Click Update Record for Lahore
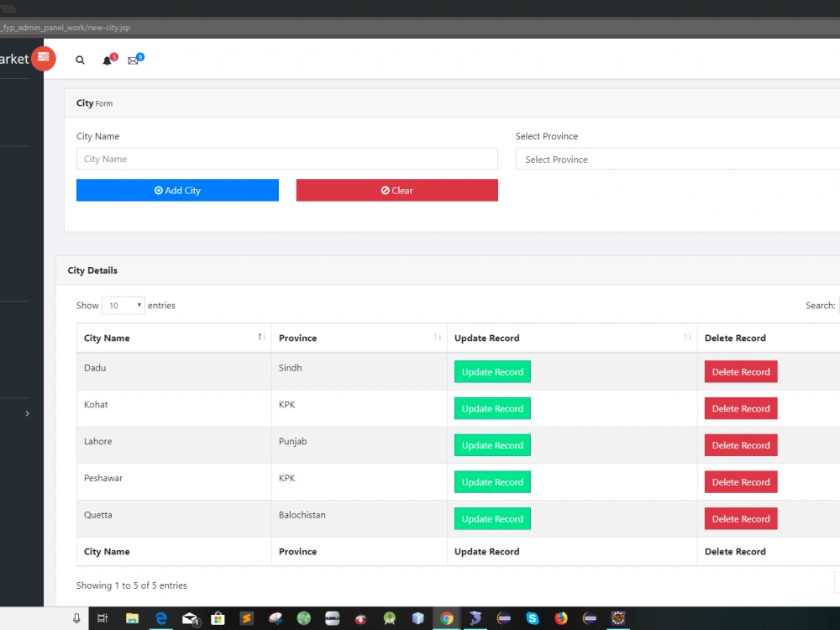840x630 pixels. tap(492, 445)
